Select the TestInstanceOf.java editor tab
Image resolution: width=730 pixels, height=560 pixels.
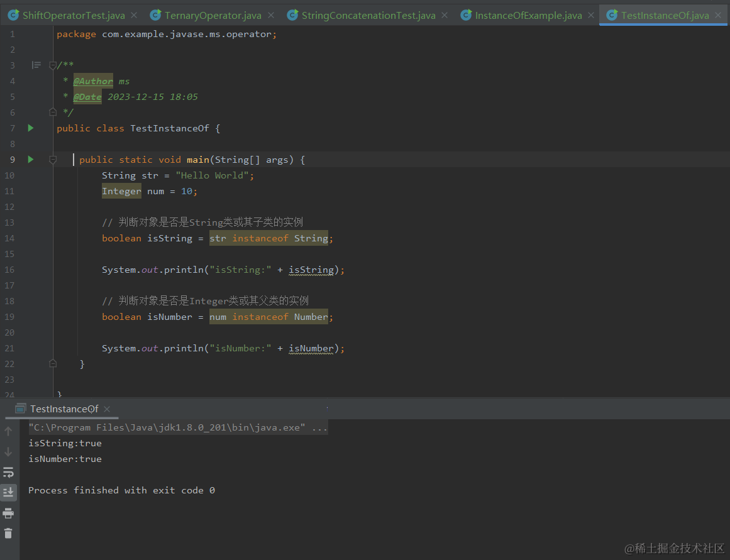click(665, 15)
